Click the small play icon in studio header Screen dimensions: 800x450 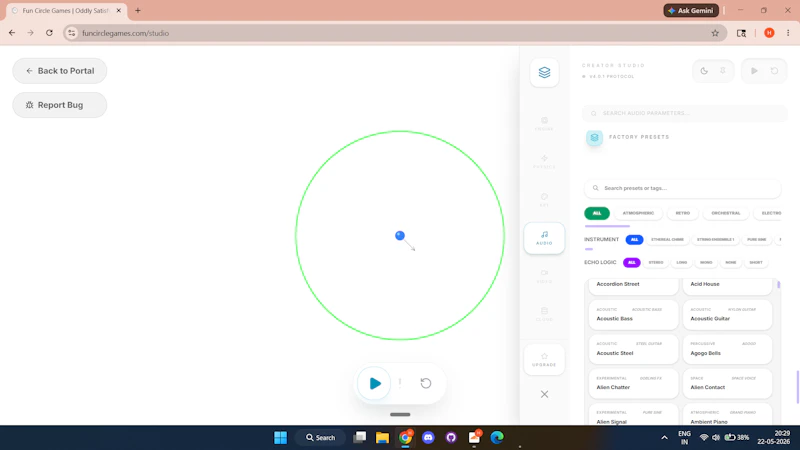pyautogui.click(x=754, y=71)
